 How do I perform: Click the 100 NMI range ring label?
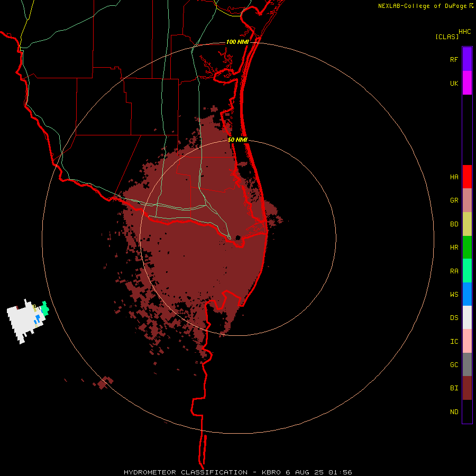tap(237, 42)
